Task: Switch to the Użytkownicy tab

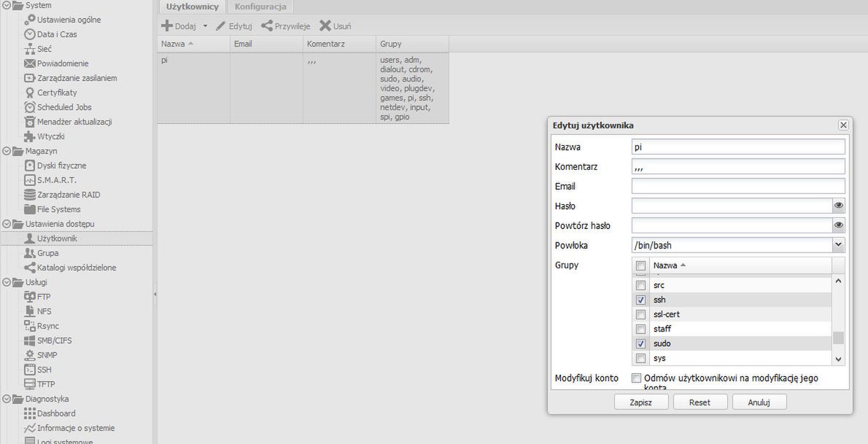Action: coord(192,7)
